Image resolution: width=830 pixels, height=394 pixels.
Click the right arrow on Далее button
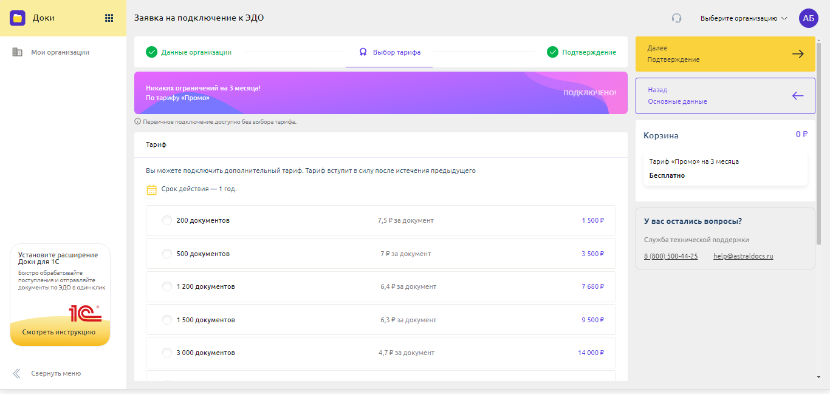coord(798,53)
